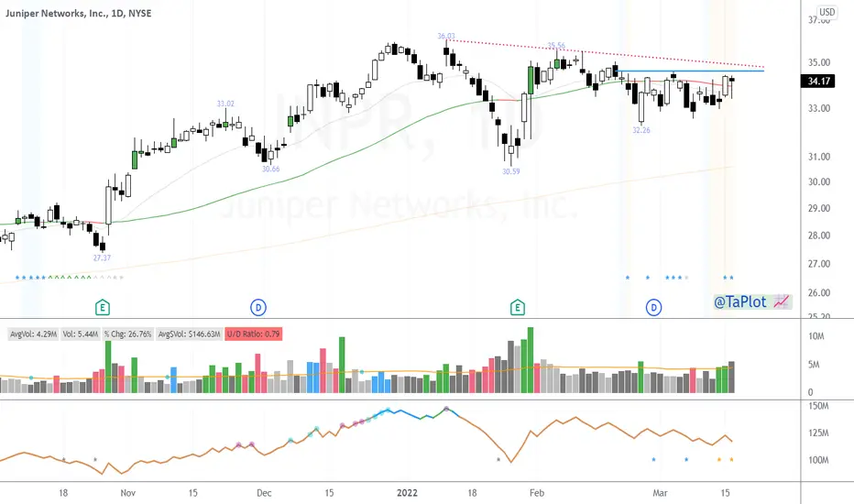Click 30.00 on the price axis
Image resolution: width=854 pixels, height=504 pixels.
click(x=819, y=182)
